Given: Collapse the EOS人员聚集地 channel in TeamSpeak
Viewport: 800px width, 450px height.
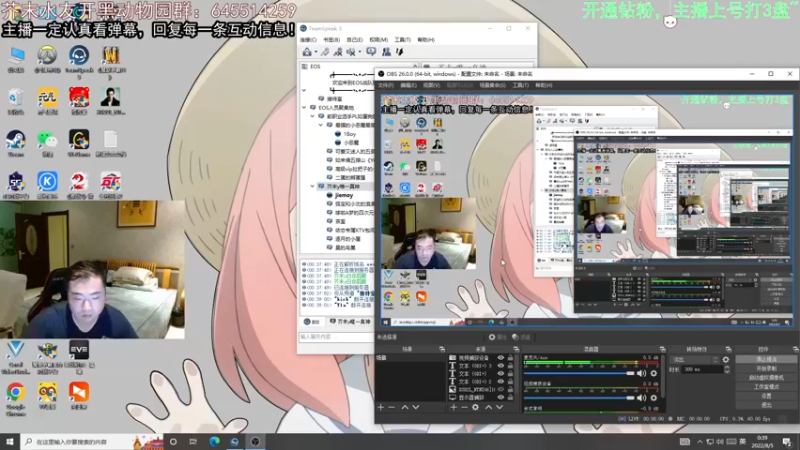Looking at the screenshot, I should (x=305, y=108).
